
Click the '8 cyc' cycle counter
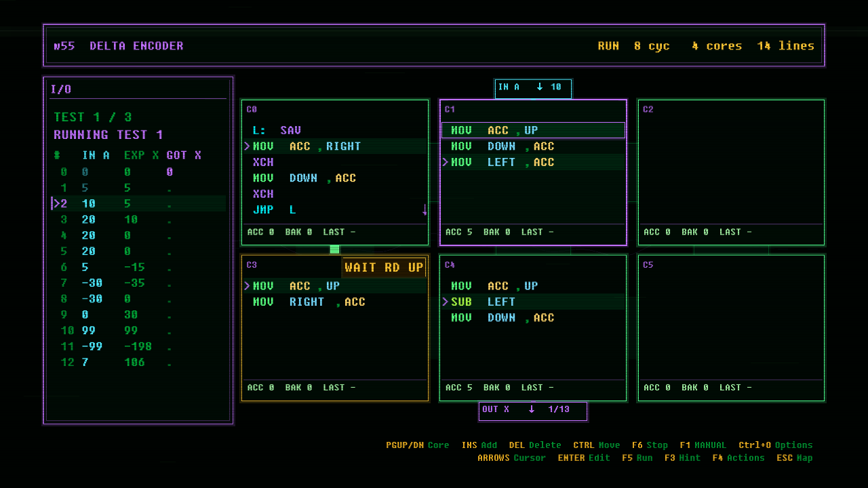(x=652, y=46)
